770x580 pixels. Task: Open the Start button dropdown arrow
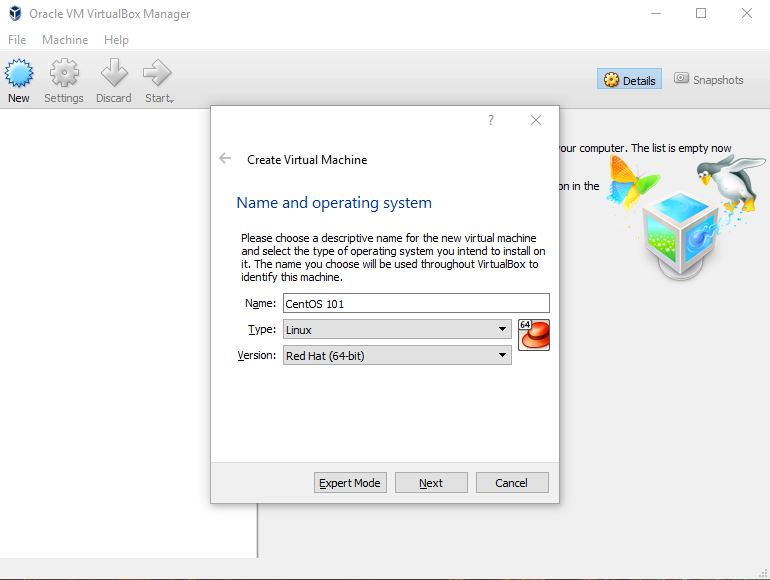click(x=172, y=101)
